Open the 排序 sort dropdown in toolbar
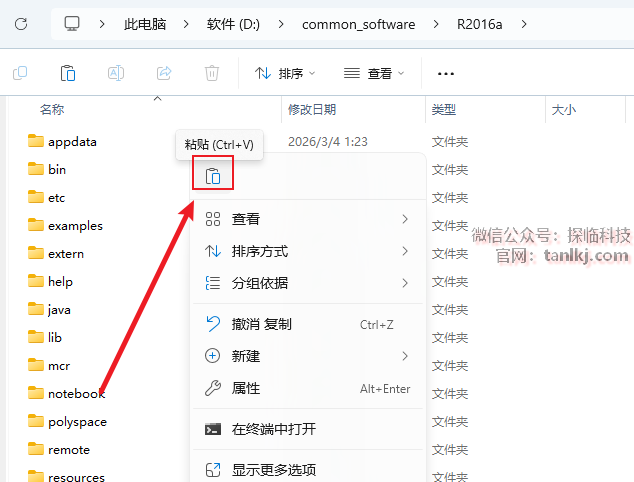The width and height of the screenshot is (634, 482). pos(285,73)
